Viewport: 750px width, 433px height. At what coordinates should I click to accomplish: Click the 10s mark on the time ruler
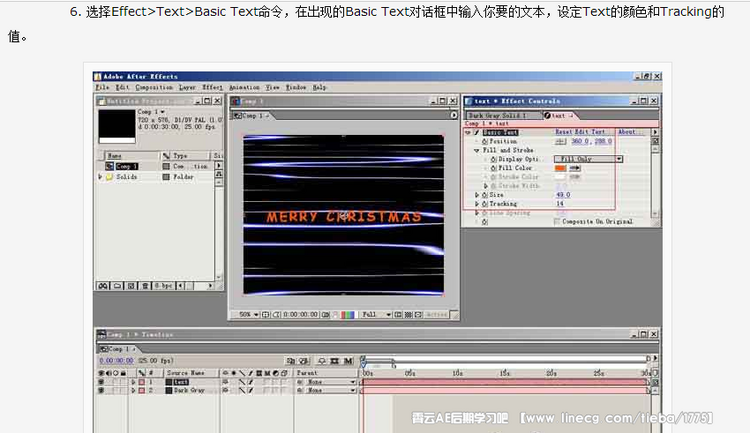[x=457, y=373]
